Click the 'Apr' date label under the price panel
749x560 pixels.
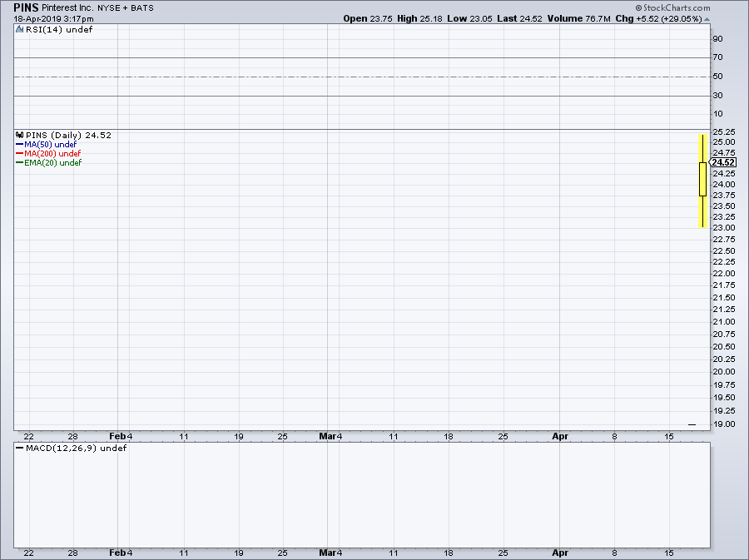tap(560, 436)
